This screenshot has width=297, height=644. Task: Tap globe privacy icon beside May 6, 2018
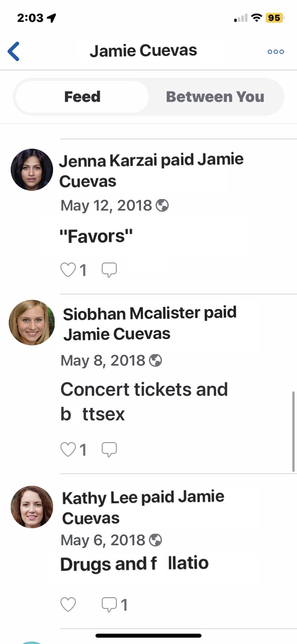tap(155, 540)
